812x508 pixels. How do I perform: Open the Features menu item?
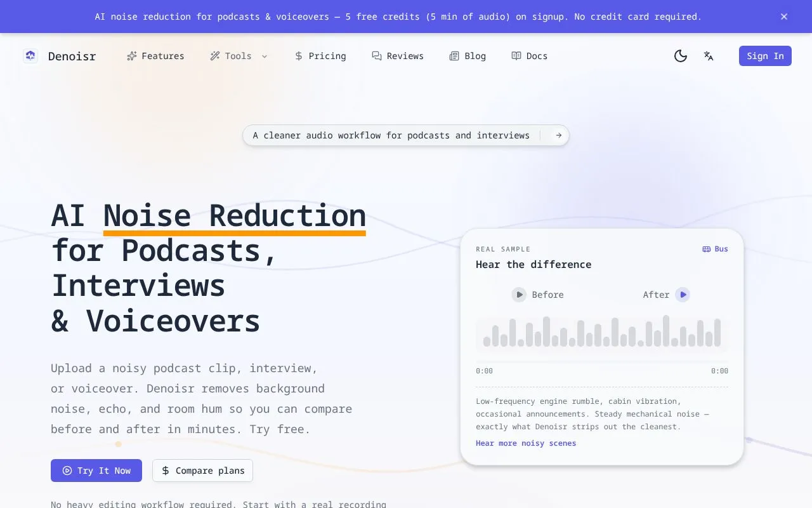(155, 56)
